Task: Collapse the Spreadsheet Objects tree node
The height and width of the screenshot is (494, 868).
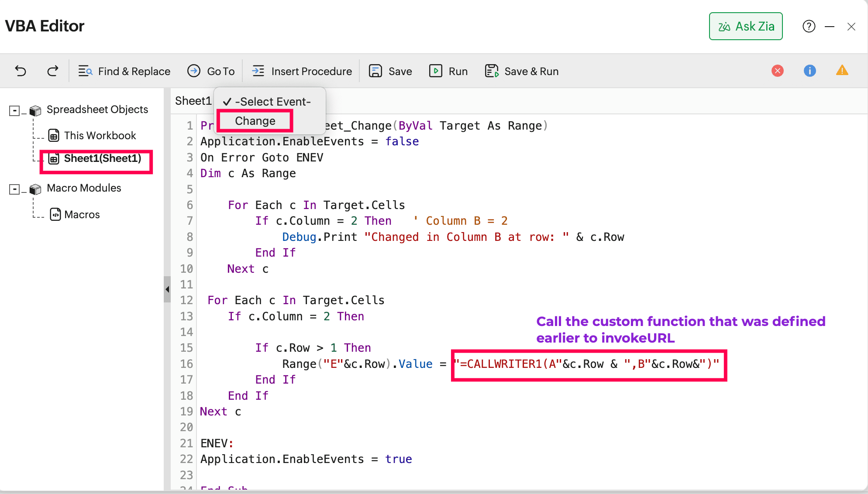Action: [14, 110]
